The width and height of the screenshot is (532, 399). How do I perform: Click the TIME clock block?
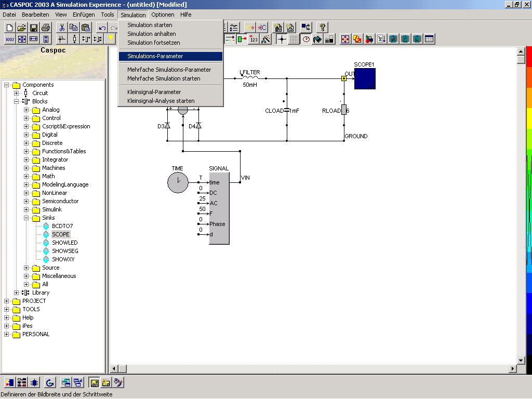pos(178,182)
